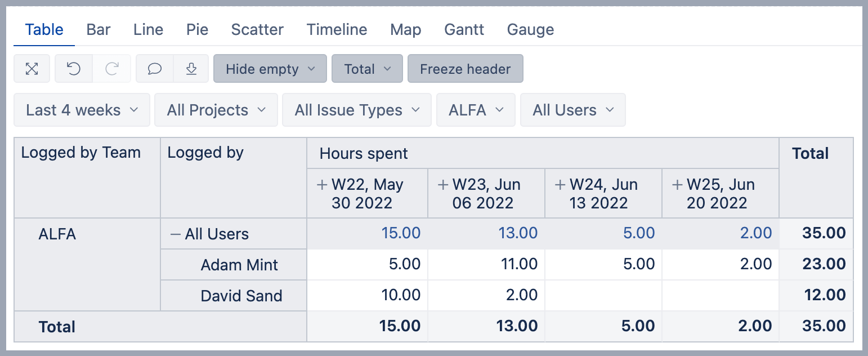868x356 pixels.
Task: Click the redo arrow icon
Action: (x=112, y=69)
